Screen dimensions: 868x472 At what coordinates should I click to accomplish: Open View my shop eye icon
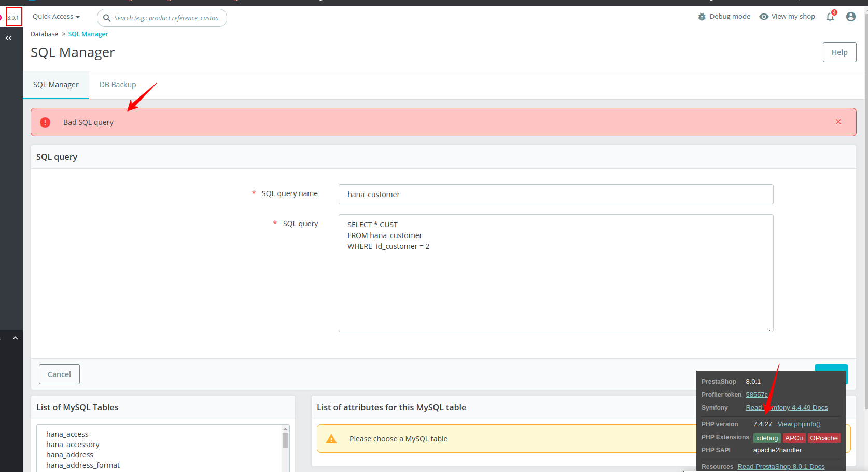(x=764, y=16)
